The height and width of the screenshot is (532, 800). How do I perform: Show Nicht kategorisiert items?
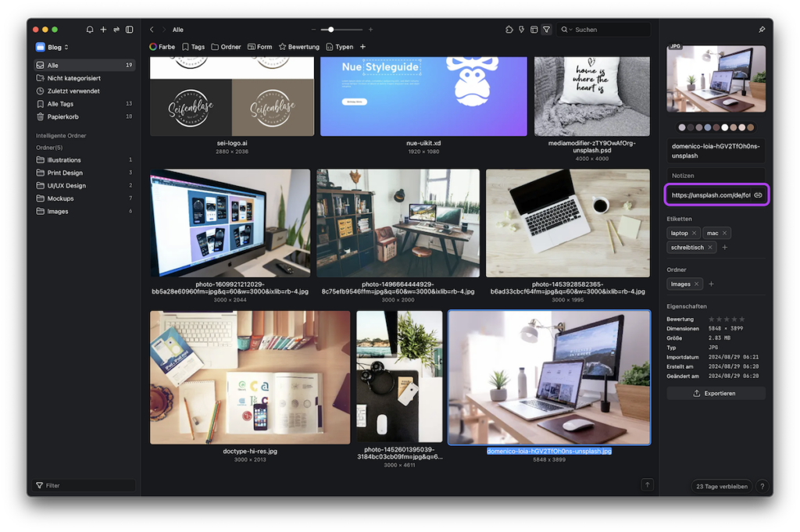point(84,78)
